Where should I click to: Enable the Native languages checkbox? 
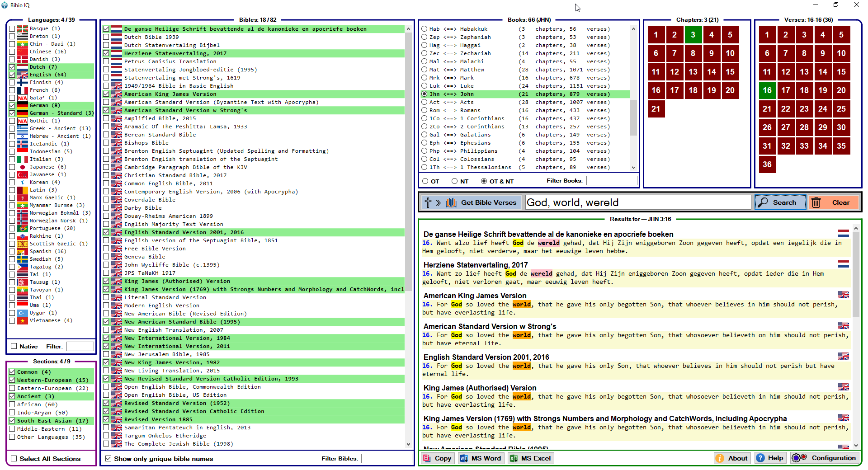14,346
